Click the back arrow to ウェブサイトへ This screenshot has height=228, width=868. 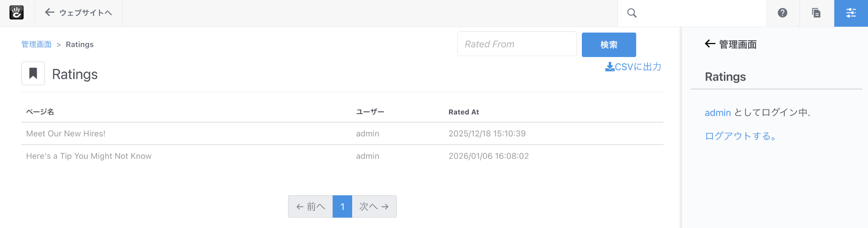click(x=50, y=13)
